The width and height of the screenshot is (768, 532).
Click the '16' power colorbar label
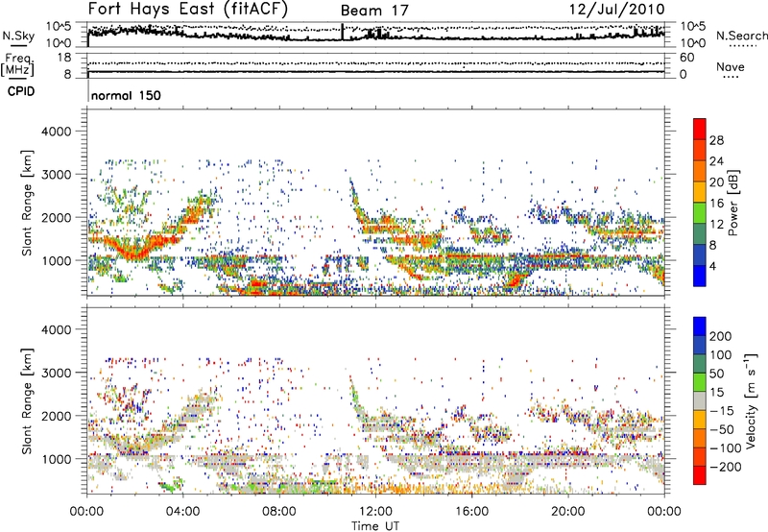pyautogui.click(x=716, y=204)
